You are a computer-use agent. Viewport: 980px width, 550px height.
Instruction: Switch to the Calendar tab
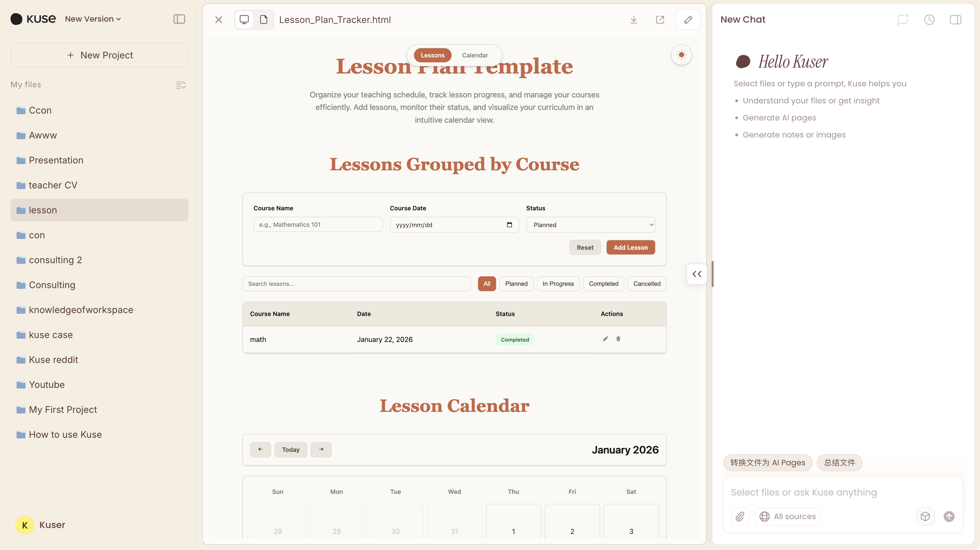click(x=475, y=55)
